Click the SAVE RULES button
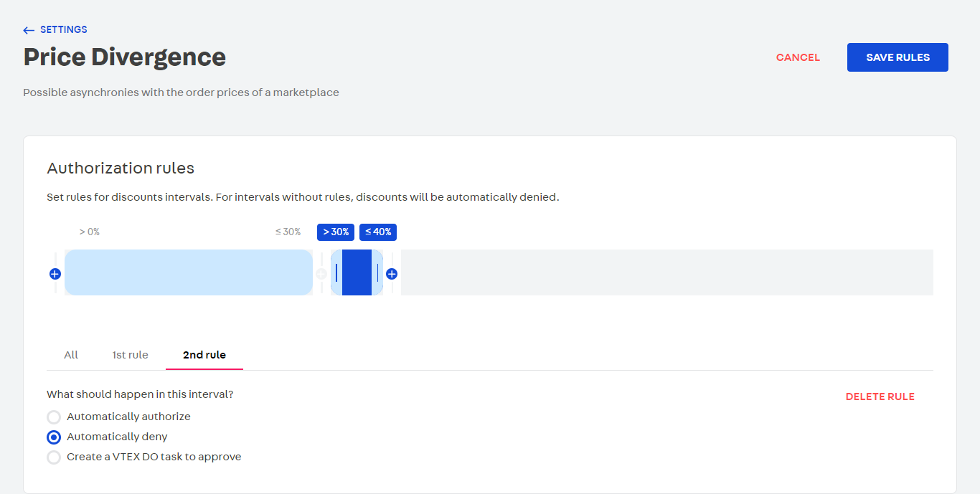Image resolution: width=980 pixels, height=494 pixels. (897, 57)
